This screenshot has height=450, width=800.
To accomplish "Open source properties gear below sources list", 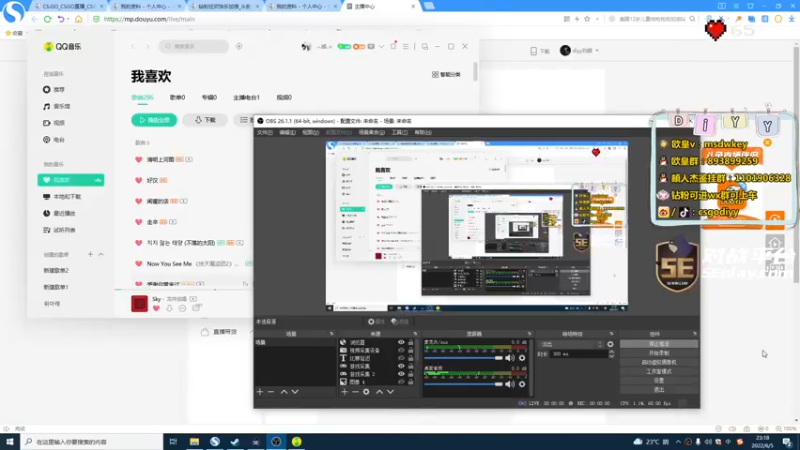I will click(x=366, y=392).
